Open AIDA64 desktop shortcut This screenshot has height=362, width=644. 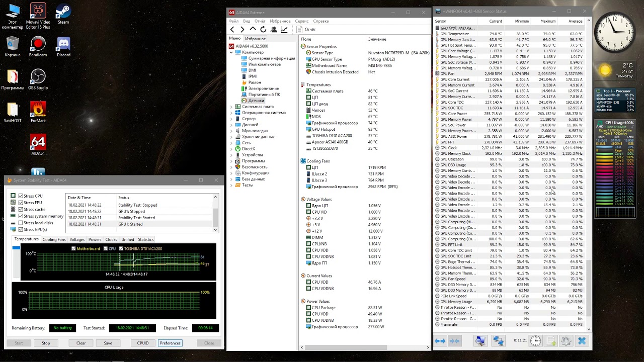coord(38,145)
